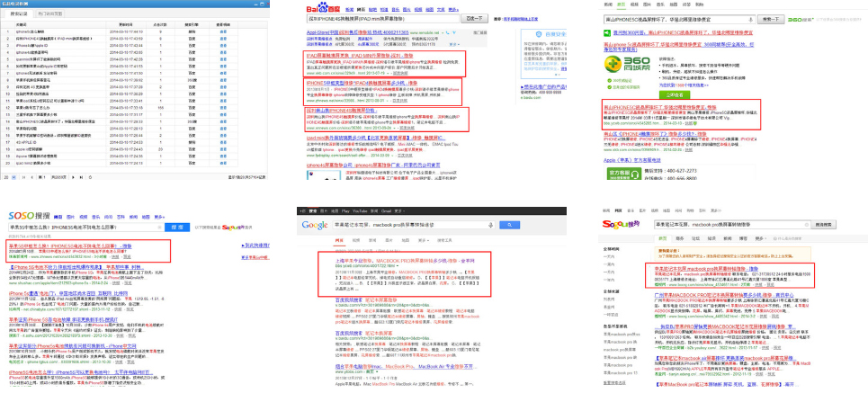Image resolution: width=868 pixels, height=393 pixels.
Task: Click the 搜索一下 button on 360 search
Action: [x=770, y=20]
